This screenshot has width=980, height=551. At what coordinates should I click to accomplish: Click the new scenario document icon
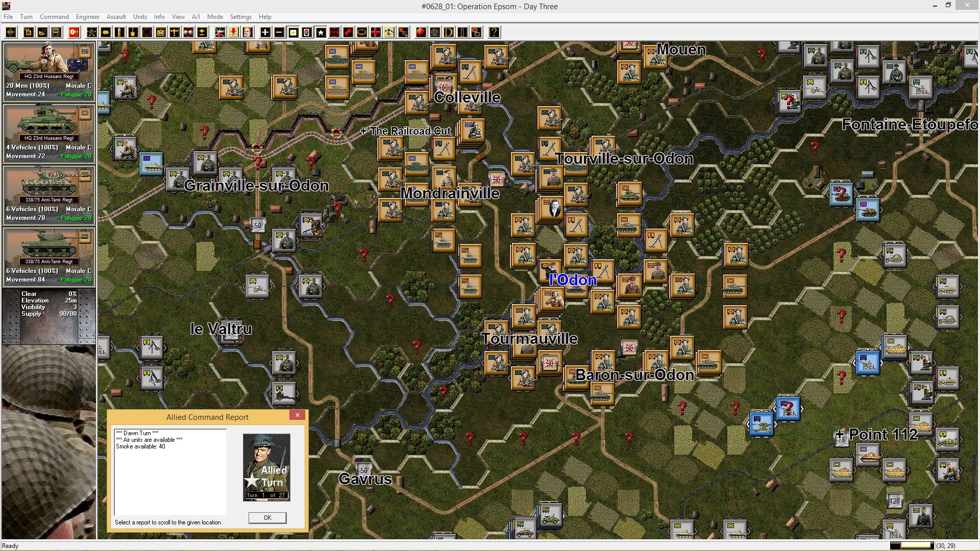(29, 32)
